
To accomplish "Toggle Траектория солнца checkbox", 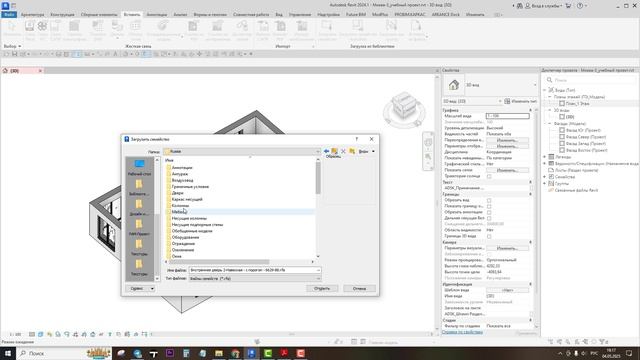I will 489,176.
